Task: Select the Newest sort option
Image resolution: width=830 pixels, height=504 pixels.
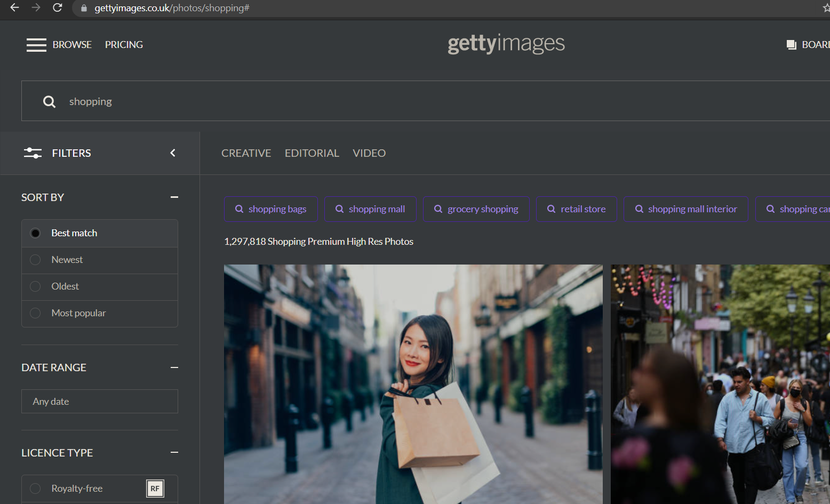Action: coord(100,260)
